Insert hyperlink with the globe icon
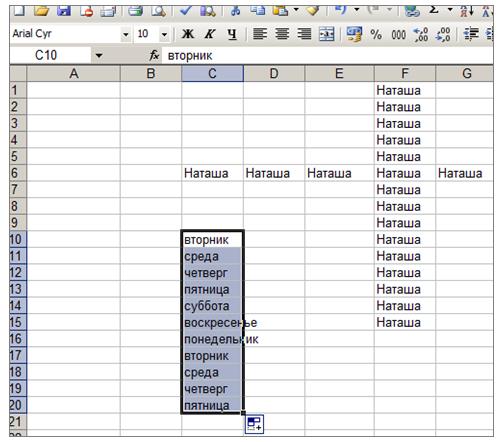 click(412, 11)
